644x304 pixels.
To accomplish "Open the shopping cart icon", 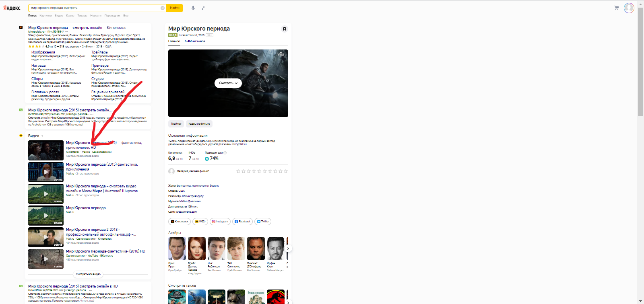I will pyautogui.click(x=616, y=8).
